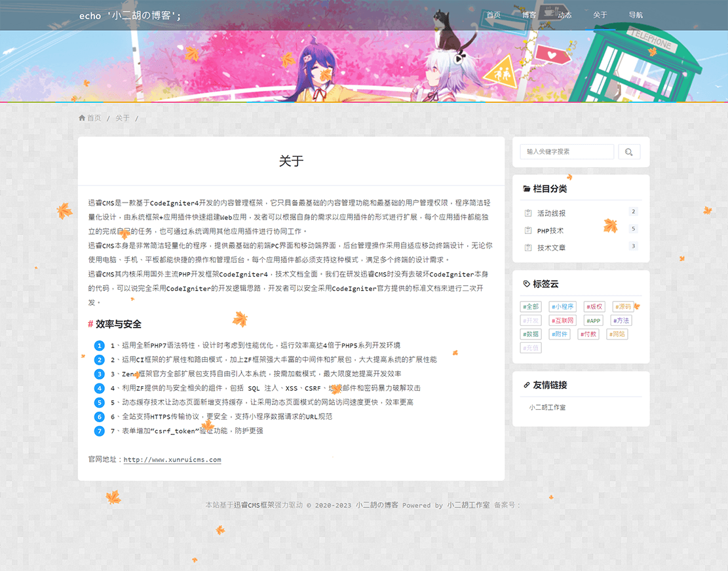
Task: Click the numbered circle 1 bullet
Action: point(100,345)
